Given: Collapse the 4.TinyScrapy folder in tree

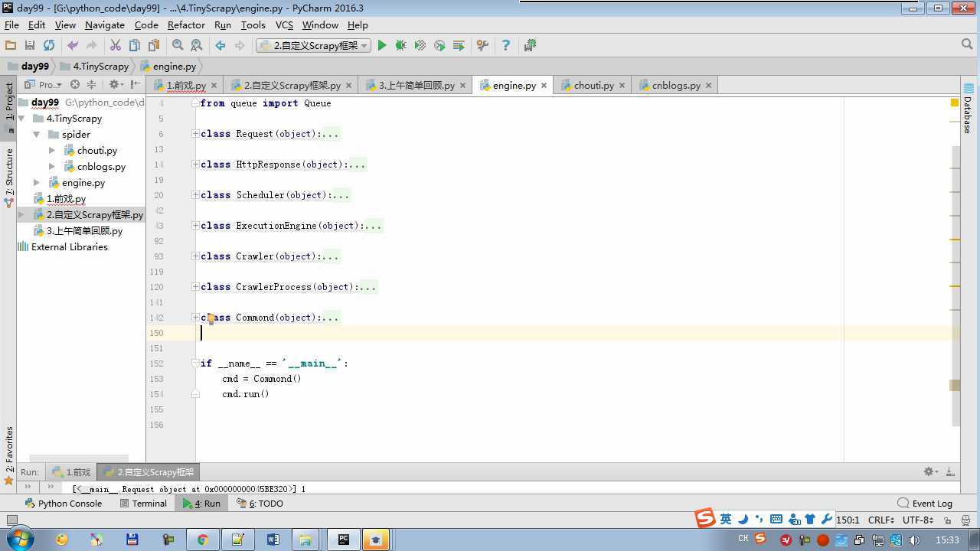Looking at the screenshot, I should click(x=21, y=119).
